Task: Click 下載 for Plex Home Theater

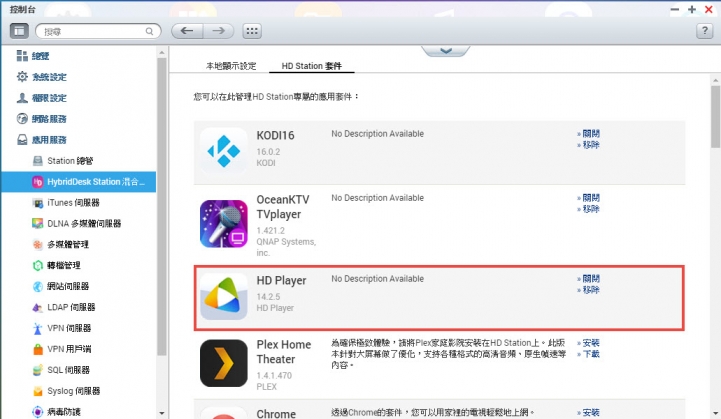Action: click(x=589, y=354)
